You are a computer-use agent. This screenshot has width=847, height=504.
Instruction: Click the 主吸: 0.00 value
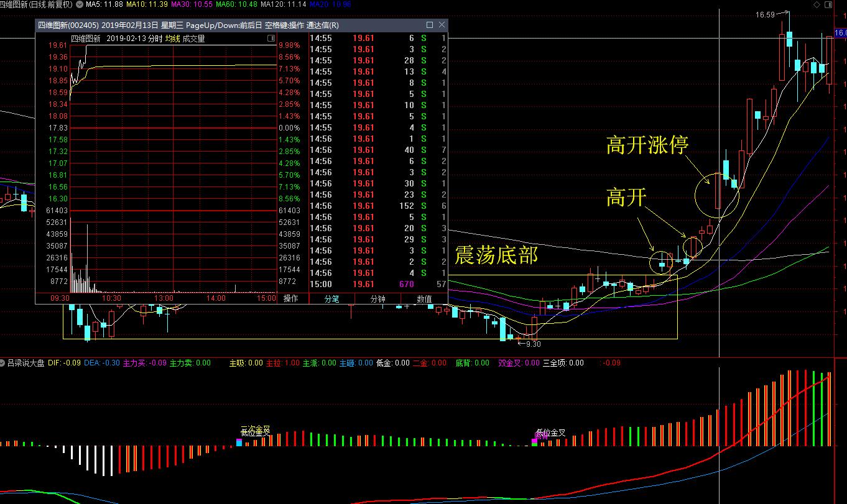coord(246,363)
